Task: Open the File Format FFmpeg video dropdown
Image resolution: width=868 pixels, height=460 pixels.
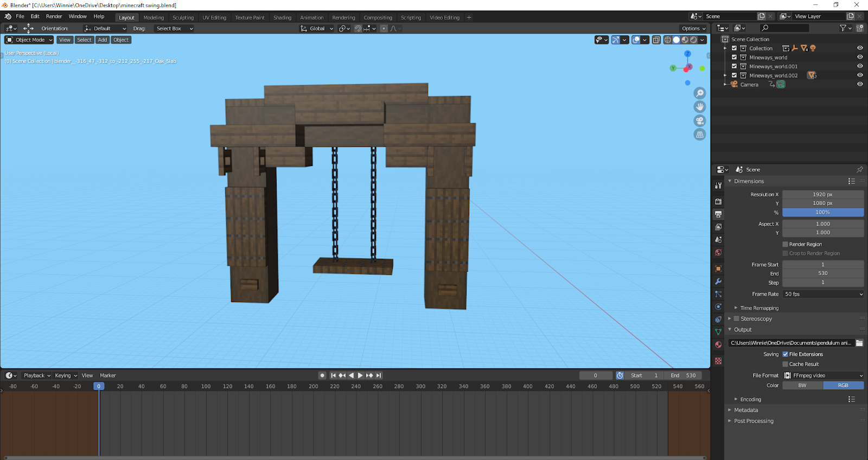Action: tap(823, 375)
